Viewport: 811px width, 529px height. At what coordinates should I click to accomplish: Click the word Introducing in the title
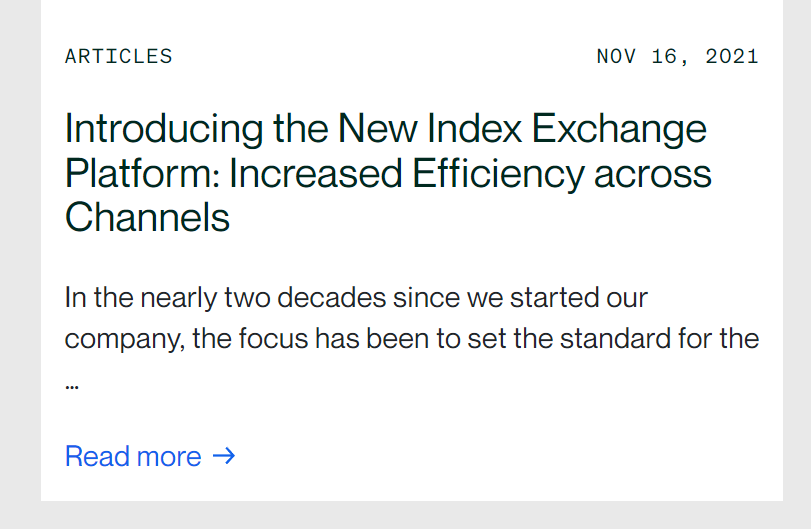click(x=164, y=129)
